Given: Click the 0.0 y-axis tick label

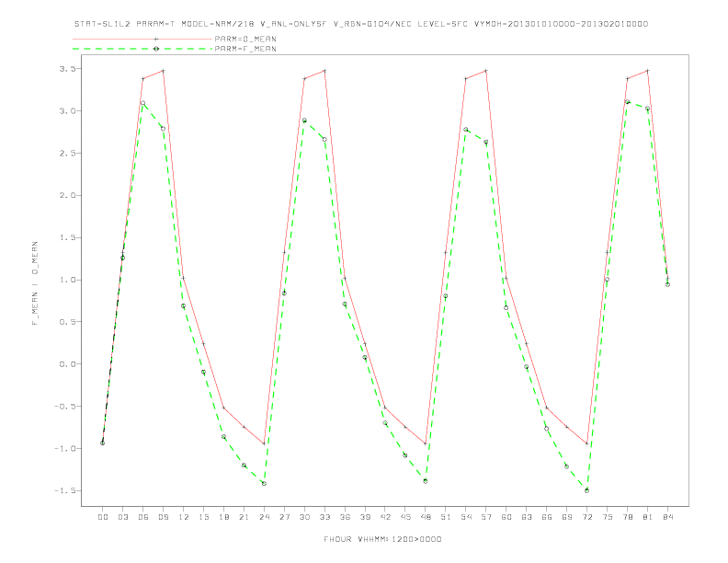Looking at the screenshot, I should [67, 364].
